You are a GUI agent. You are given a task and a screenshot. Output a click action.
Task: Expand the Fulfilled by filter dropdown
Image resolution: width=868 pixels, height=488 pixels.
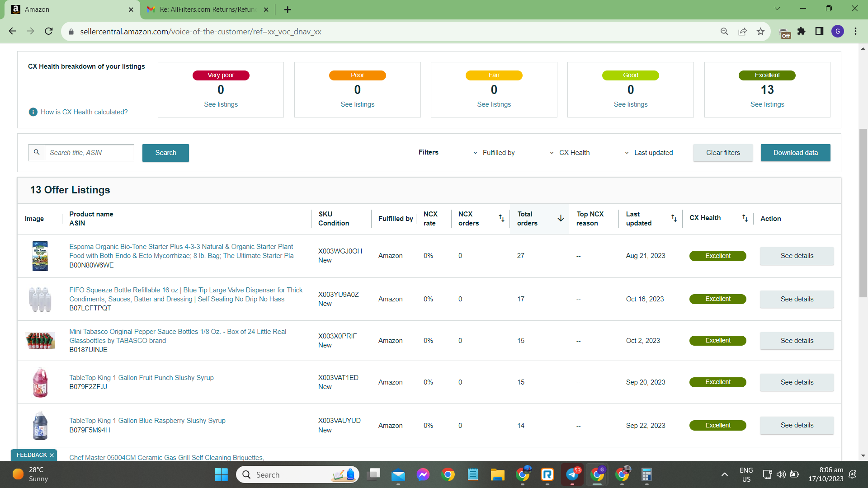[x=494, y=153]
